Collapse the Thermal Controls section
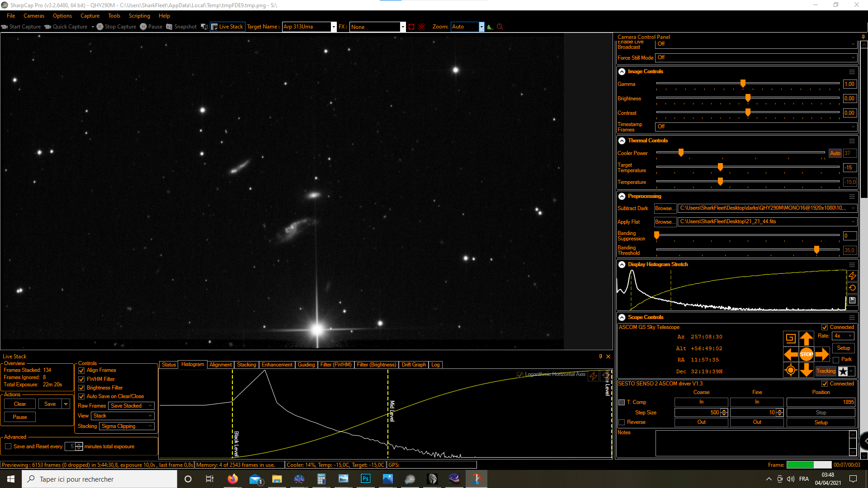The height and width of the screenshot is (488, 868). pyautogui.click(x=622, y=141)
